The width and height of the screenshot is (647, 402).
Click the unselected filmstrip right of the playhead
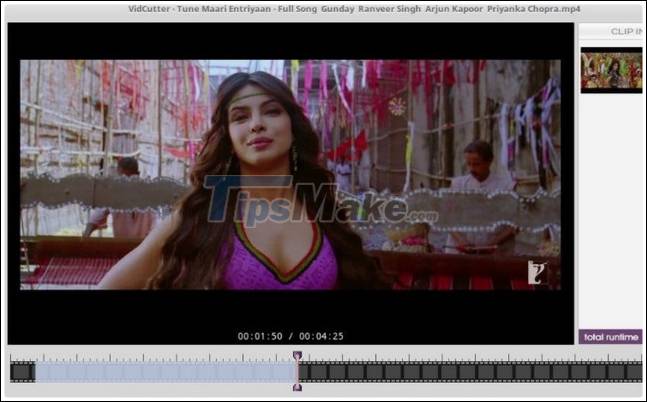[x=470, y=371]
